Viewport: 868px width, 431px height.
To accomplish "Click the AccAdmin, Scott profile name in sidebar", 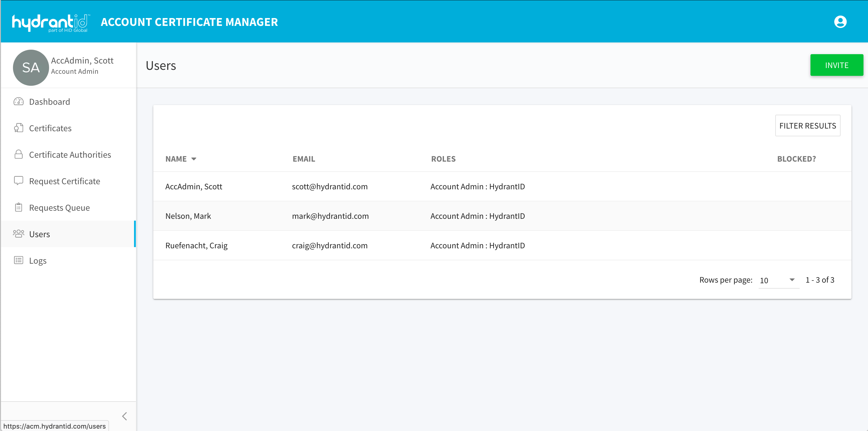I will pyautogui.click(x=82, y=60).
